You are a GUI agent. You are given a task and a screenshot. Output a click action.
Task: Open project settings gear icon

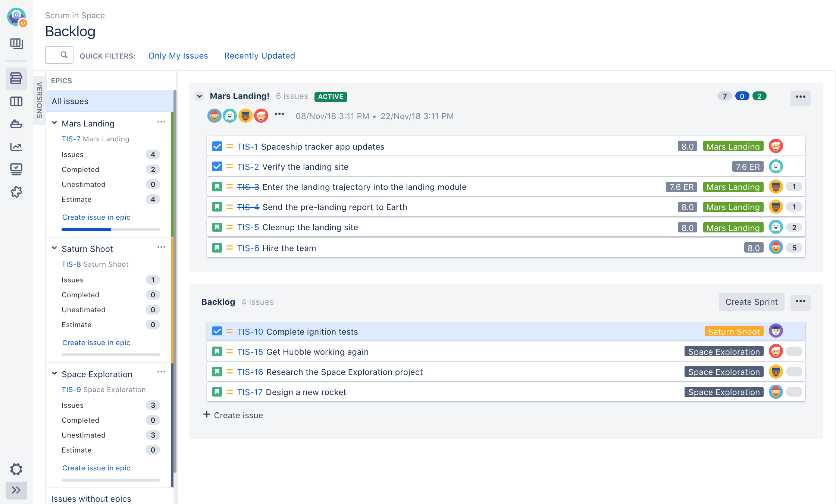click(x=16, y=469)
